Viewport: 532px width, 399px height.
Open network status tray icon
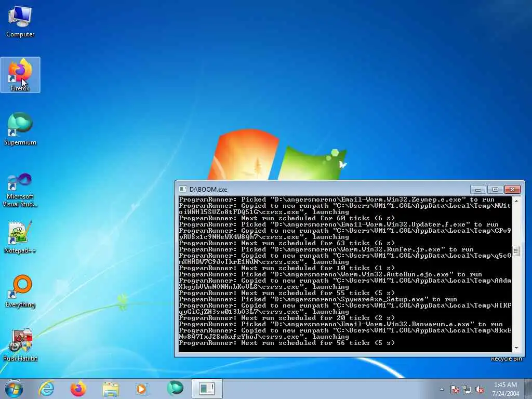pos(467,390)
